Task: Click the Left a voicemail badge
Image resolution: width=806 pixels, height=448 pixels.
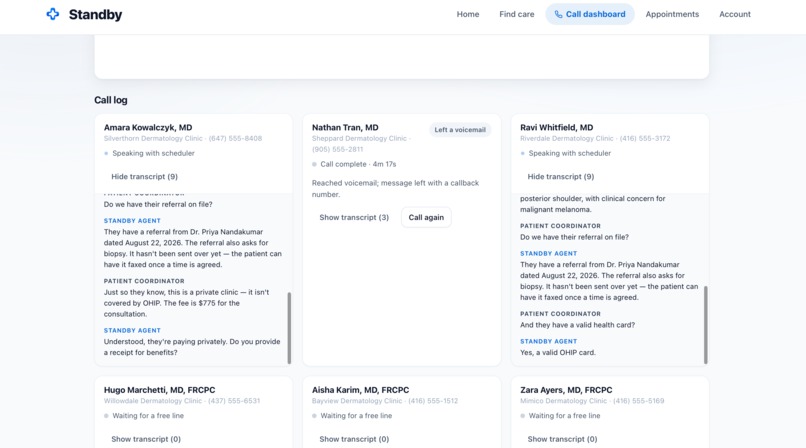Action: (460, 129)
